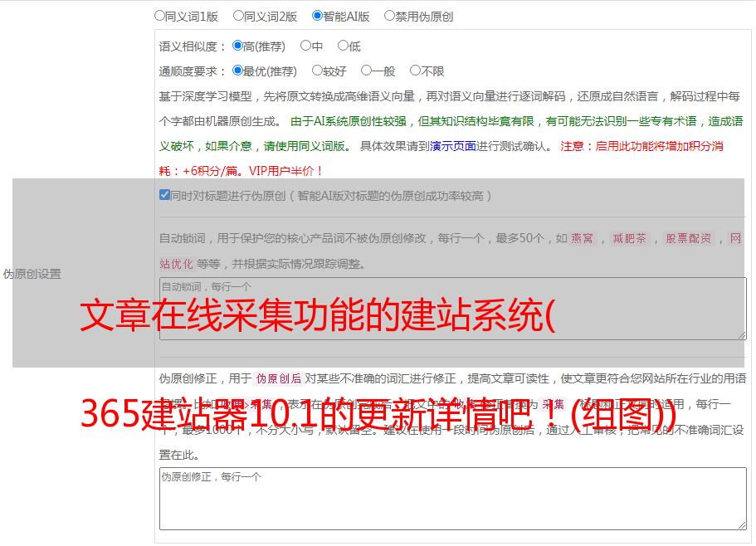Open the 演示页面 link
Image resolution: width=756 pixels, height=546 pixels.
pyautogui.click(x=453, y=146)
